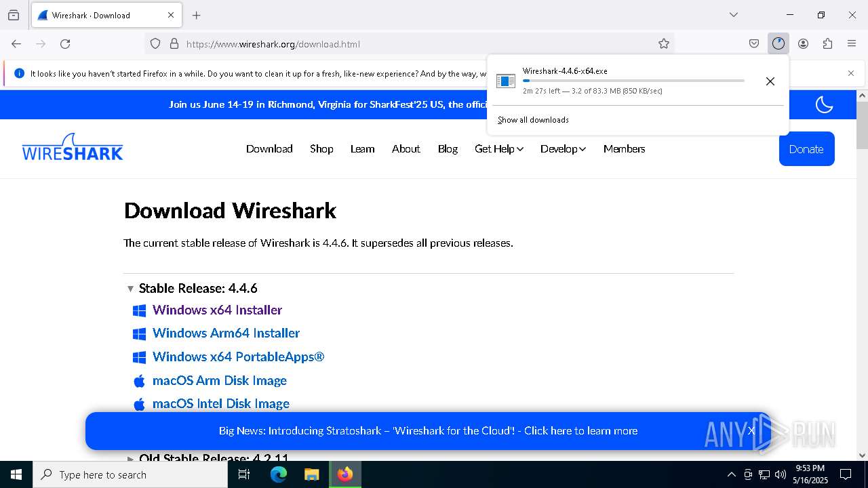The height and width of the screenshot is (488, 868).
Task: Click the taskbar clock showing 9:53 PM
Action: tap(810, 474)
